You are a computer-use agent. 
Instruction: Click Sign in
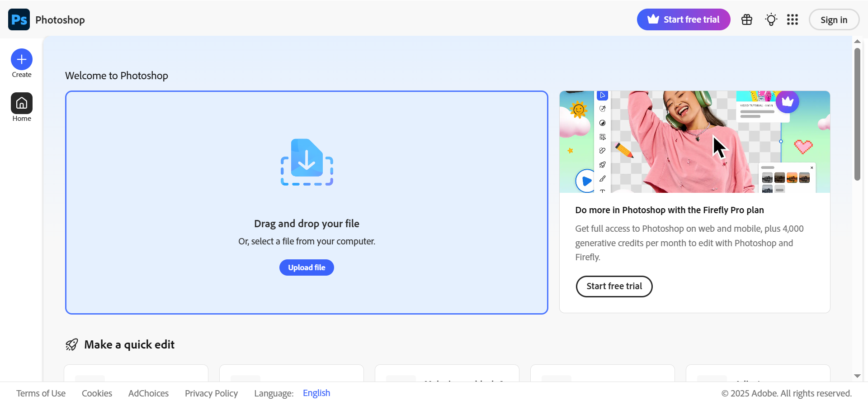click(834, 20)
